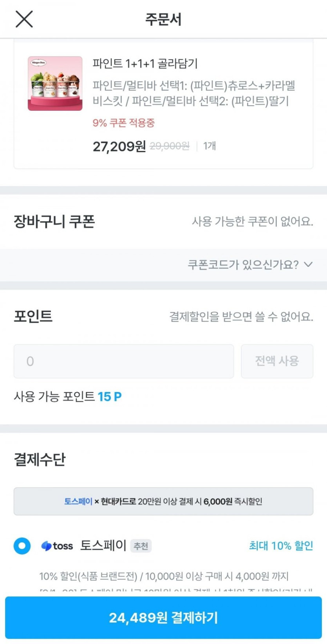Tap the 추천 badge next to 토스페이

[x=141, y=546]
